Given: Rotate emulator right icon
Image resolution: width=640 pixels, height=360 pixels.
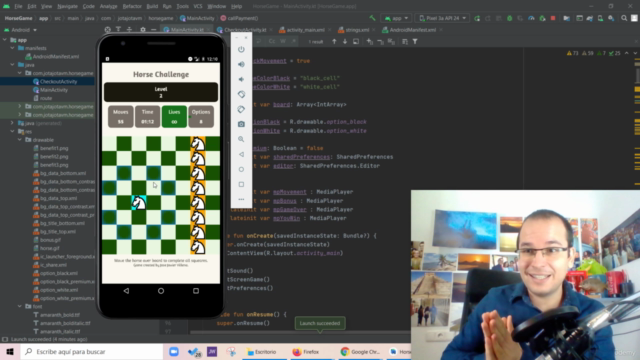Looking at the screenshot, I should (241, 109).
